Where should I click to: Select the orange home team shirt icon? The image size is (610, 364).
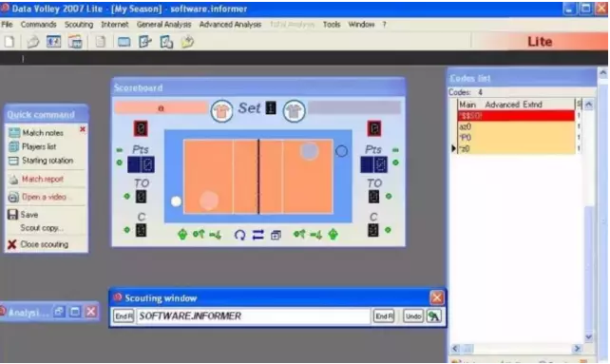pyautogui.click(x=221, y=111)
